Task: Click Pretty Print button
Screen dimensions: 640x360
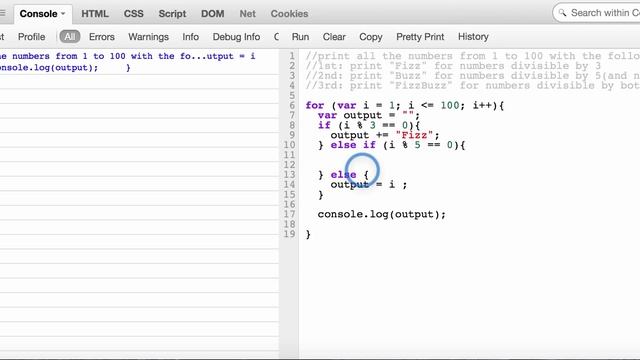Action: coord(420,37)
